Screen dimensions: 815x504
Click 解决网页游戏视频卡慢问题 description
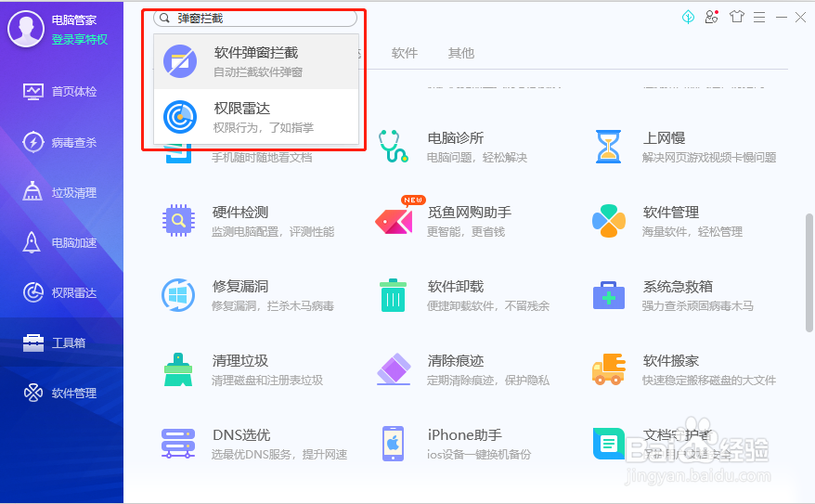(709, 158)
